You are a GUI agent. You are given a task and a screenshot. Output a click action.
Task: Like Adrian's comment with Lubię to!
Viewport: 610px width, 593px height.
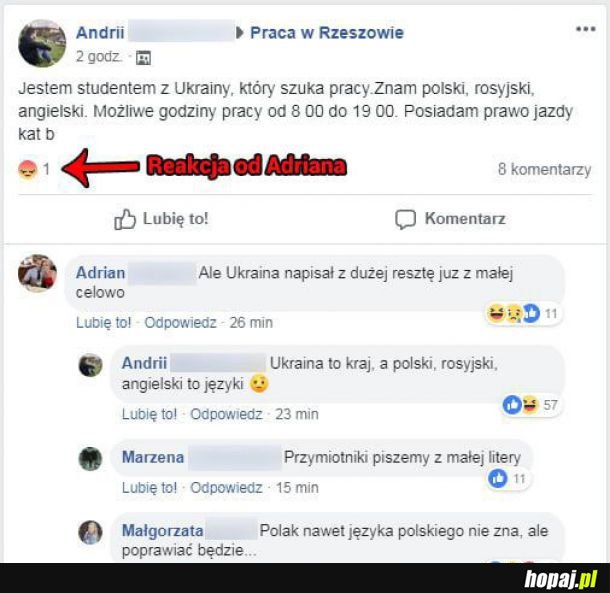point(103,323)
